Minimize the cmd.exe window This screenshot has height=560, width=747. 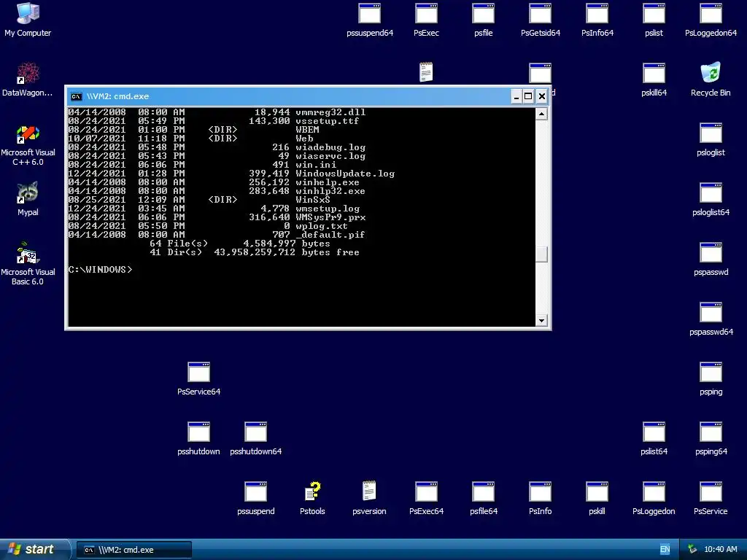click(x=516, y=97)
